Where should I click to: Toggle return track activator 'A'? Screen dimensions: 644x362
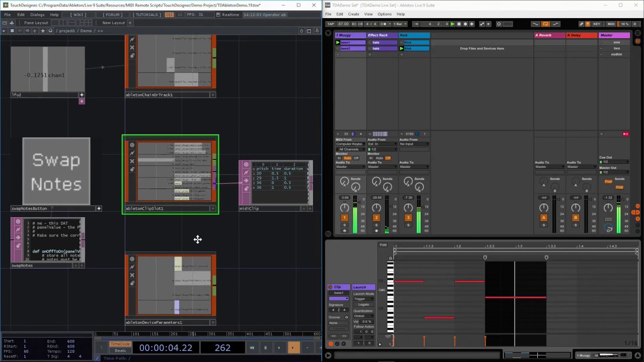point(543,218)
